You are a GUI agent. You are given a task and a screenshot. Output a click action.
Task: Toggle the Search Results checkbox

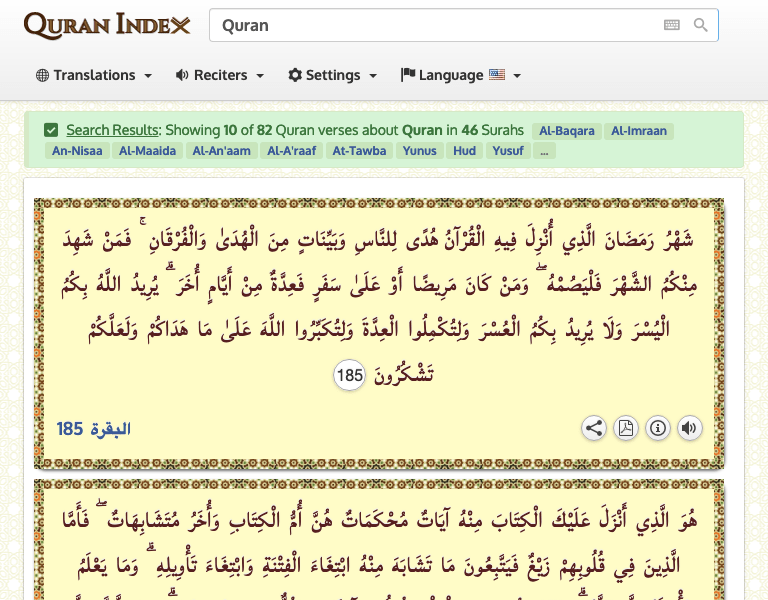tap(51, 130)
